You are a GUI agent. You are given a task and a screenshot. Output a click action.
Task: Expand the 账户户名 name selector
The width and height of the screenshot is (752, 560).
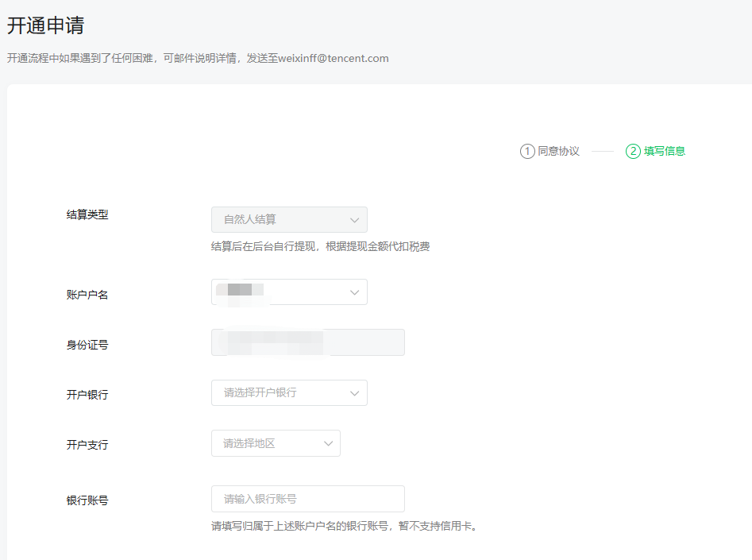coord(289,292)
